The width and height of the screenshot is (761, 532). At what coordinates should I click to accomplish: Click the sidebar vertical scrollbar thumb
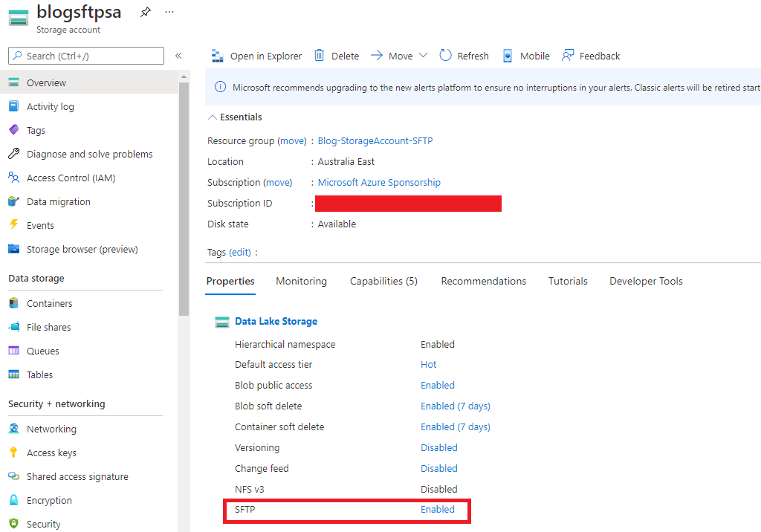pyautogui.click(x=184, y=199)
